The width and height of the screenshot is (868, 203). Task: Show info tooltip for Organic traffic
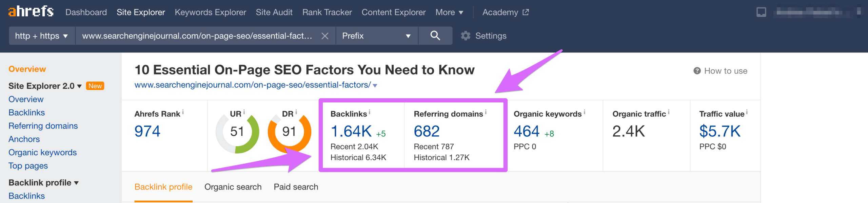668,112
